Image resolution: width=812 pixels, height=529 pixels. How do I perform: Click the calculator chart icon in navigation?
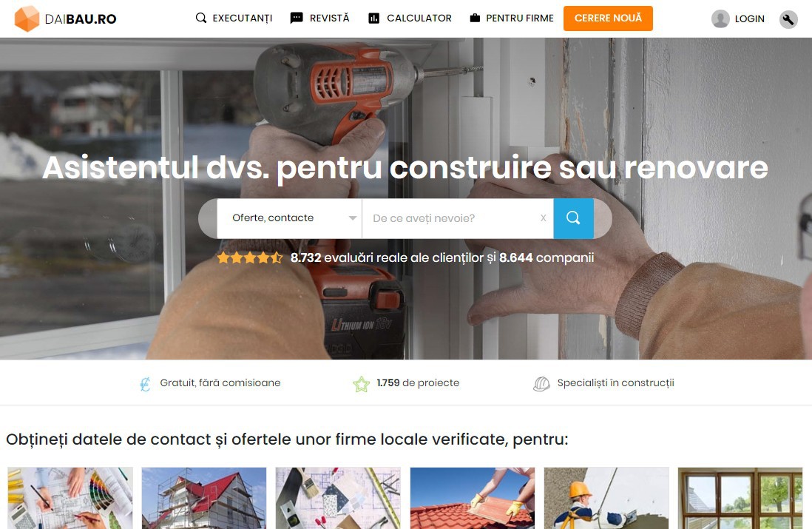click(x=374, y=18)
